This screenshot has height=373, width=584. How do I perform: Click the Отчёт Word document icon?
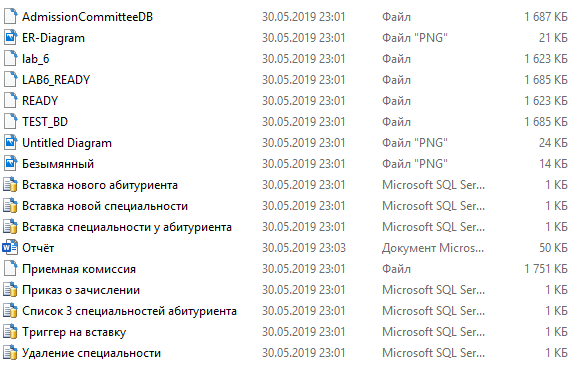(x=10, y=248)
